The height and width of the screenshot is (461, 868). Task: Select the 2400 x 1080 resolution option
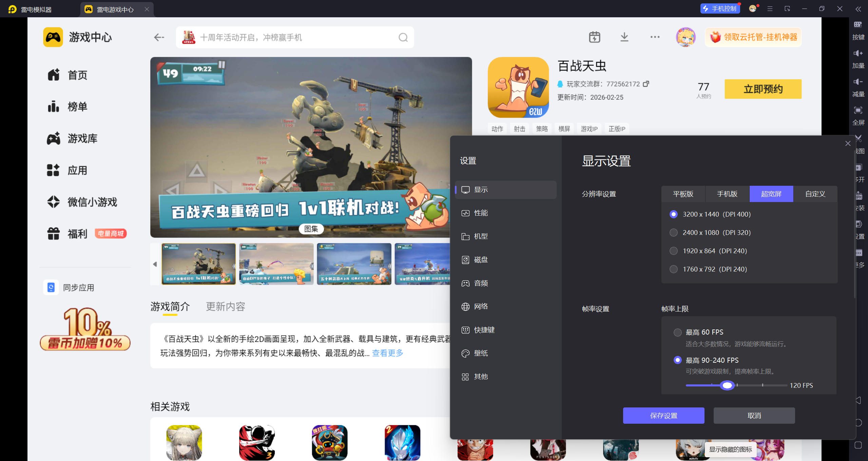(674, 233)
